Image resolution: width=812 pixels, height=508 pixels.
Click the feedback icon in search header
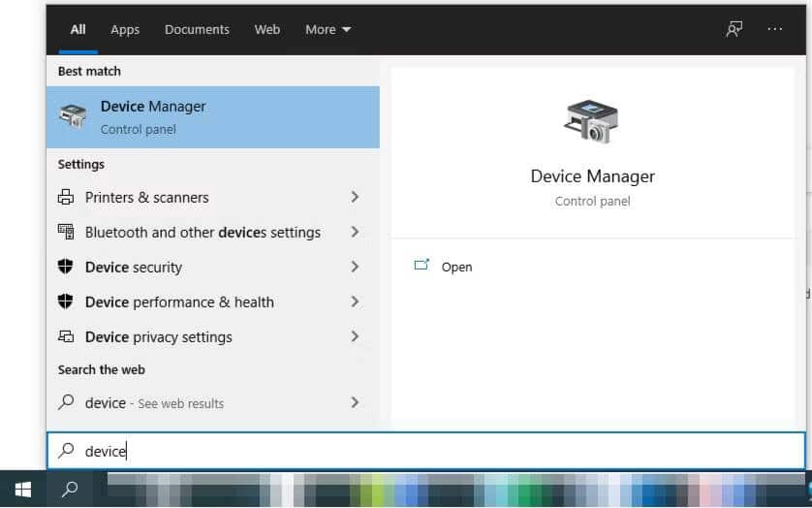pos(734,29)
